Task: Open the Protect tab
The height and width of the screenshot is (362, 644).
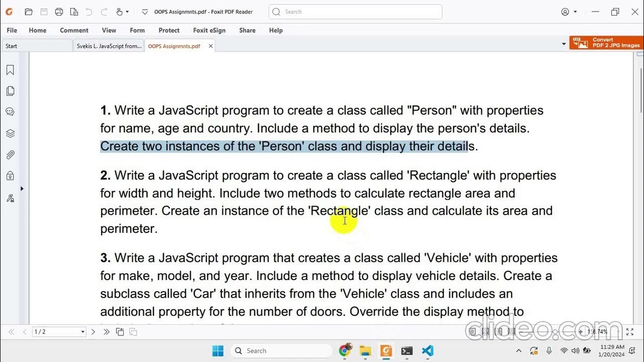Action: 169,30
